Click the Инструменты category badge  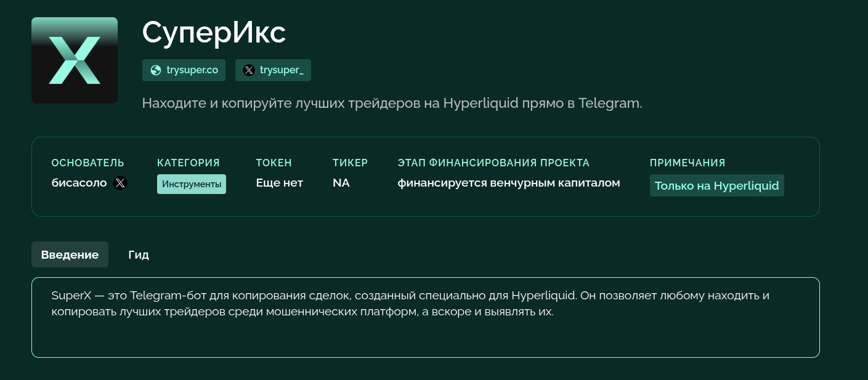[192, 184]
